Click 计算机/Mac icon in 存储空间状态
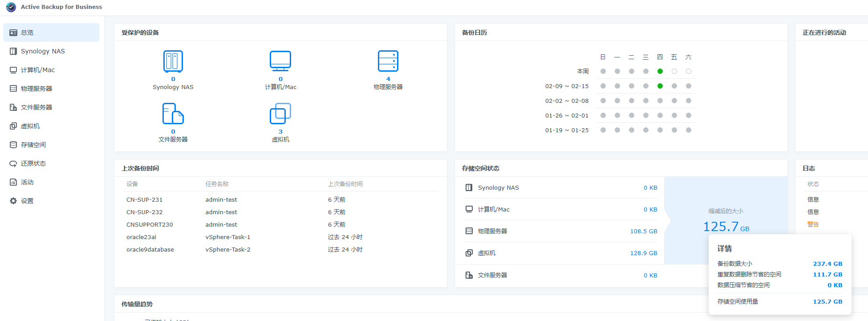The width and height of the screenshot is (868, 321). coord(469,209)
